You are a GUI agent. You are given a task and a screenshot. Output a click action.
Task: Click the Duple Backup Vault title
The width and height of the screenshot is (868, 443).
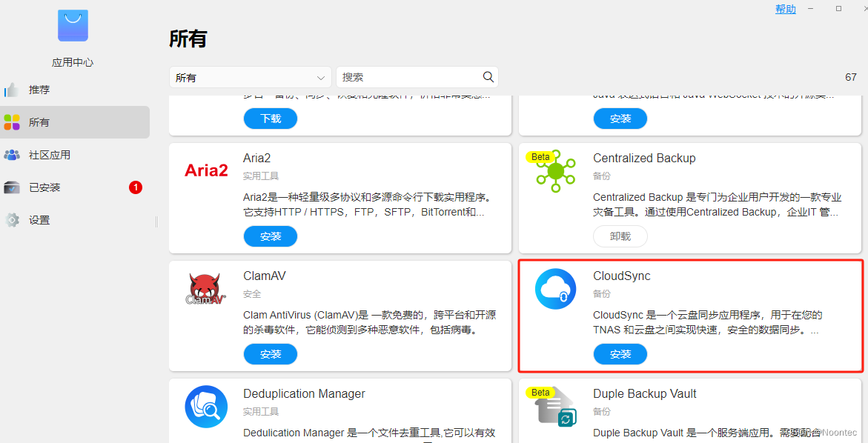(x=644, y=394)
